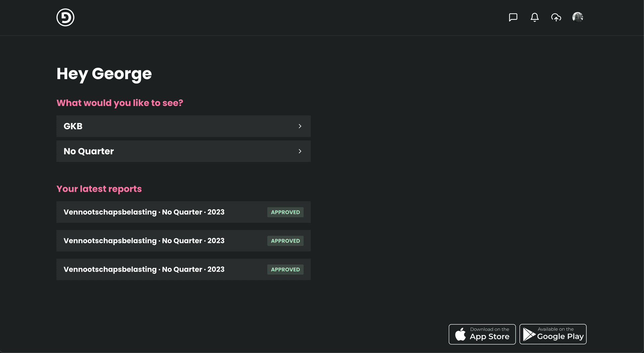The image size is (644, 353).
Task: Open the last Vennootschapsbelasting report in list
Action: coord(144,270)
